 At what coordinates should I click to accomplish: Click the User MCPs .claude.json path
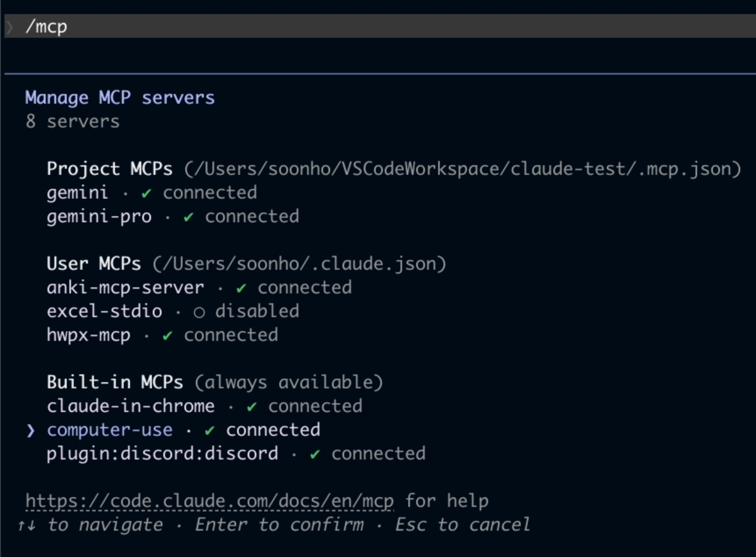pyautogui.click(x=299, y=264)
